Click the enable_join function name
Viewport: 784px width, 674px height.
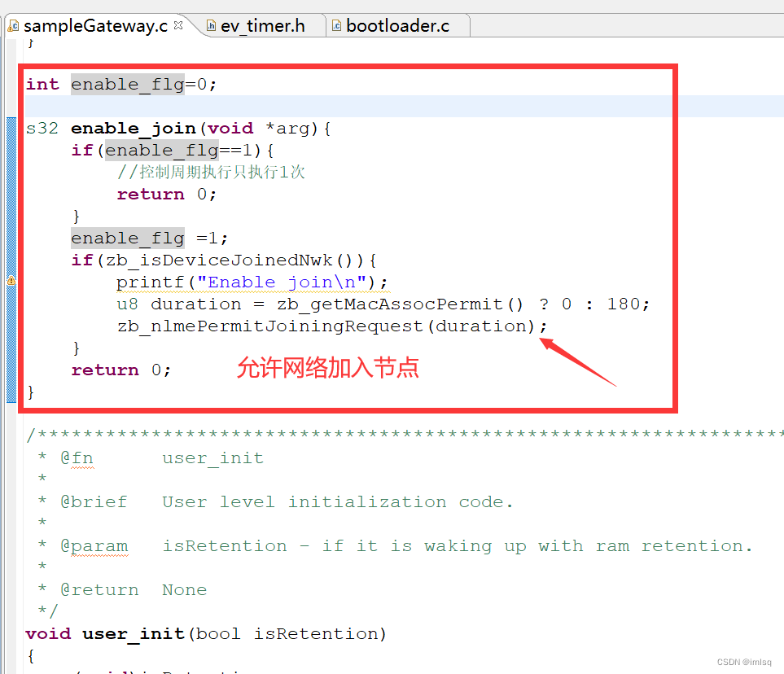(x=133, y=129)
